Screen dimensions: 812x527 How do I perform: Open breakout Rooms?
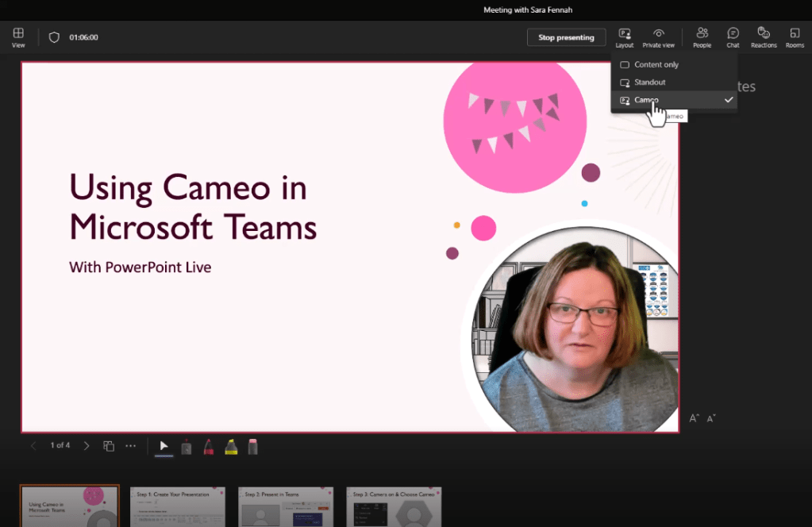coord(795,37)
